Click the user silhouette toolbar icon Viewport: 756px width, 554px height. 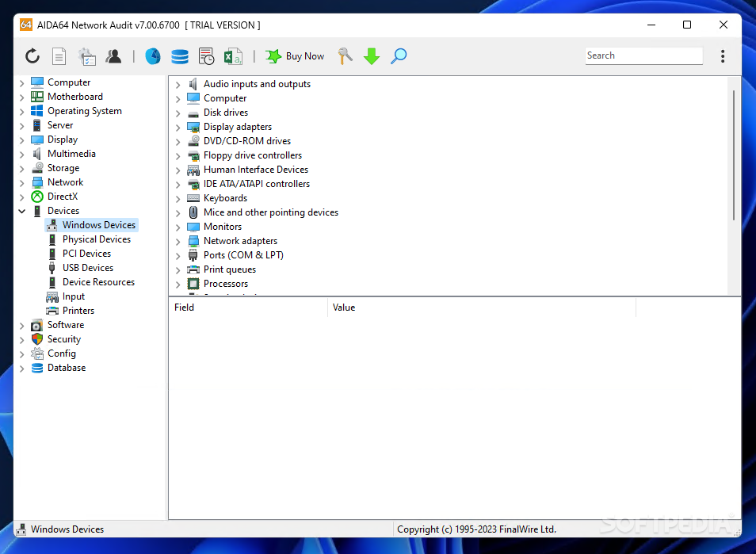pyautogui.click(x=113, y=56)
